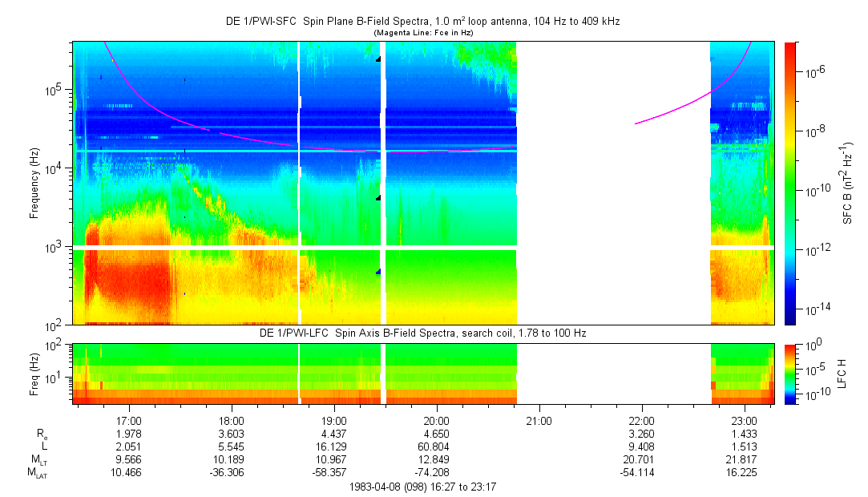Click the Freq (Hz) lower axis label

pyautogui.click(x=34, y=374)
